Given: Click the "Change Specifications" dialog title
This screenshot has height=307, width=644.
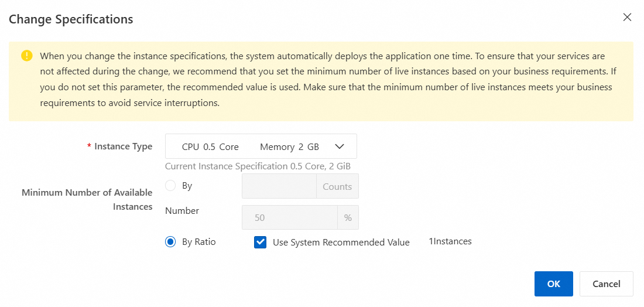Looking at the screenshot, I should coord(71,19).
